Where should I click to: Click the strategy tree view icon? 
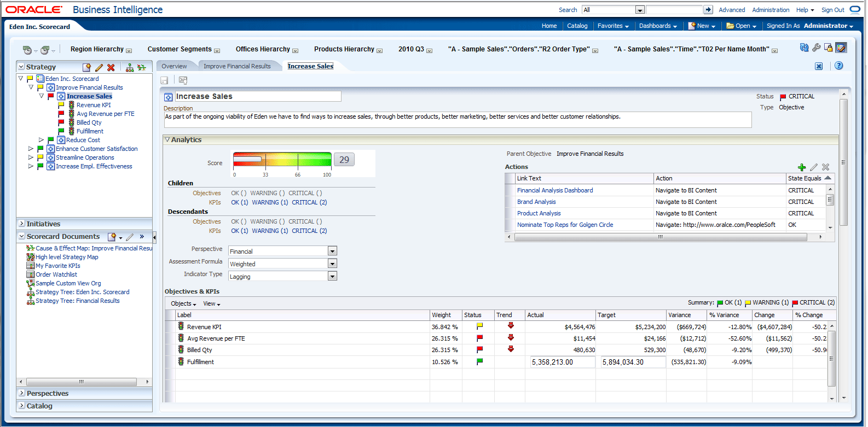pyautogui.click(x=130, y=67)
